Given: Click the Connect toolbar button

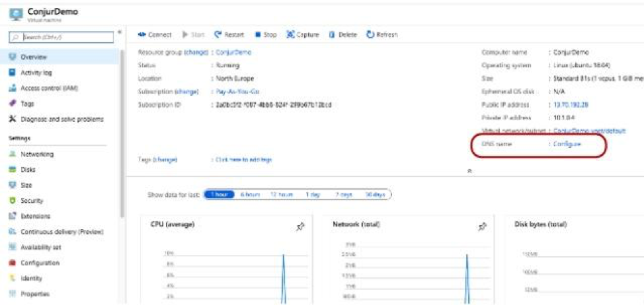Looking at the screenshot, I should [155, 34].
